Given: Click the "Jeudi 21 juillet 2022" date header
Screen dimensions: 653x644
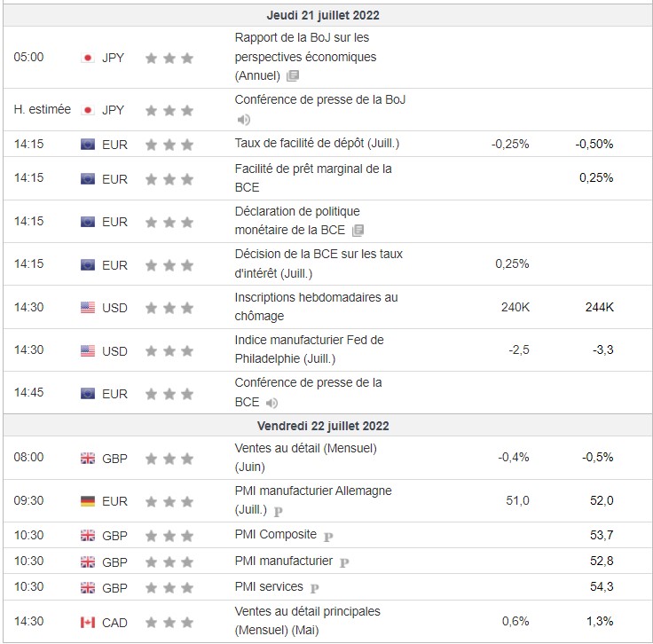Looking at the screenshot, I should click(x=324, y=16).
